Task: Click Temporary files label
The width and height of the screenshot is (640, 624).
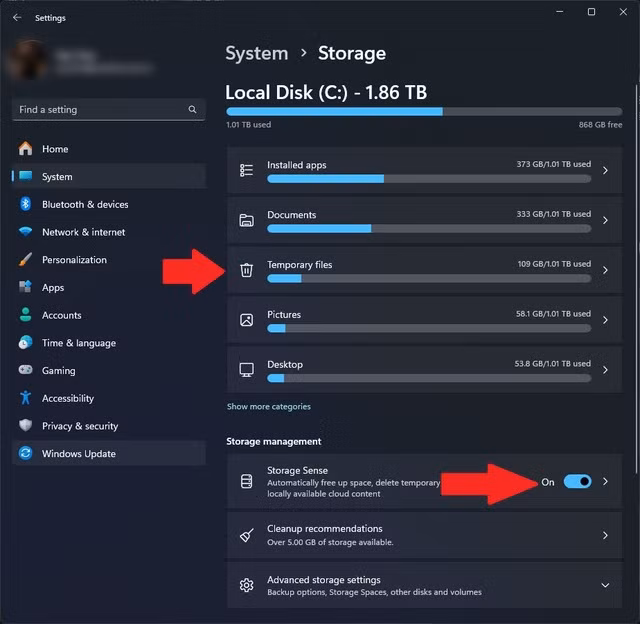Action: coord(300,264)
